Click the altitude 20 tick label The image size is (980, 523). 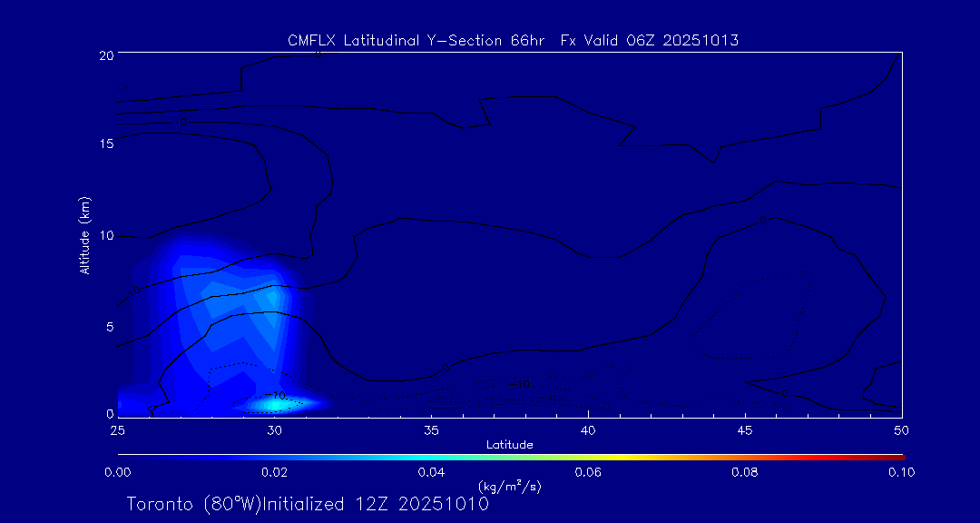click(x=105, y=55)
